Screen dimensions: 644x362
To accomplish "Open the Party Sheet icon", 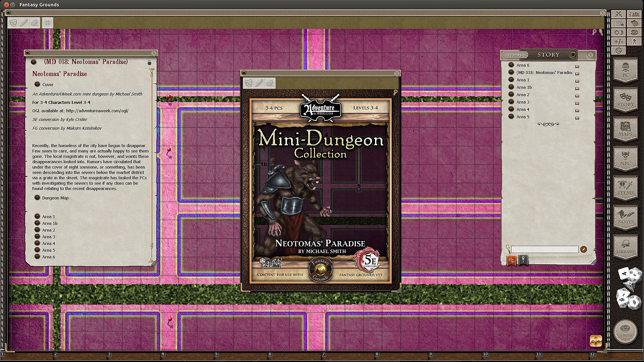I will 634,14.
